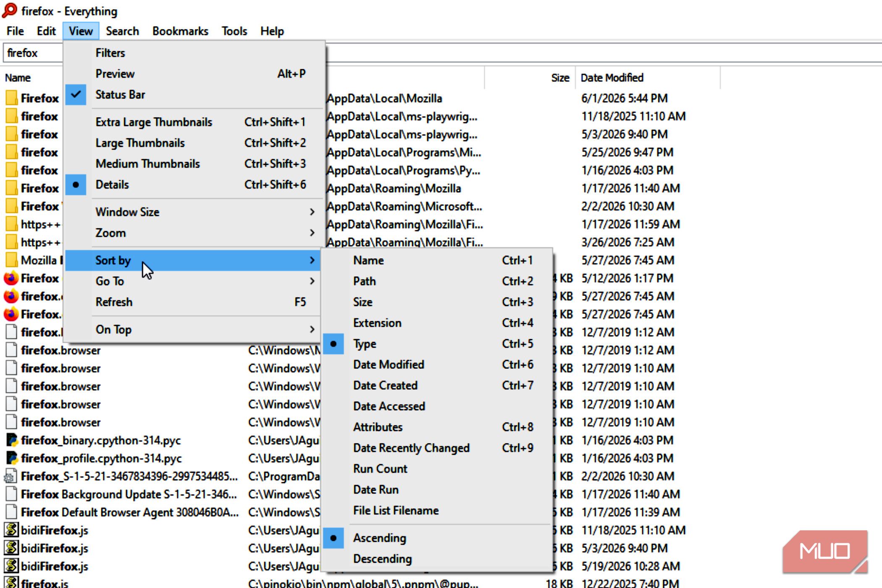This screenshot has width=882, height=588.
Task: Click Python icon beside firefox_binary.cpython-314.pyc
Action: (x=11, y=440)
